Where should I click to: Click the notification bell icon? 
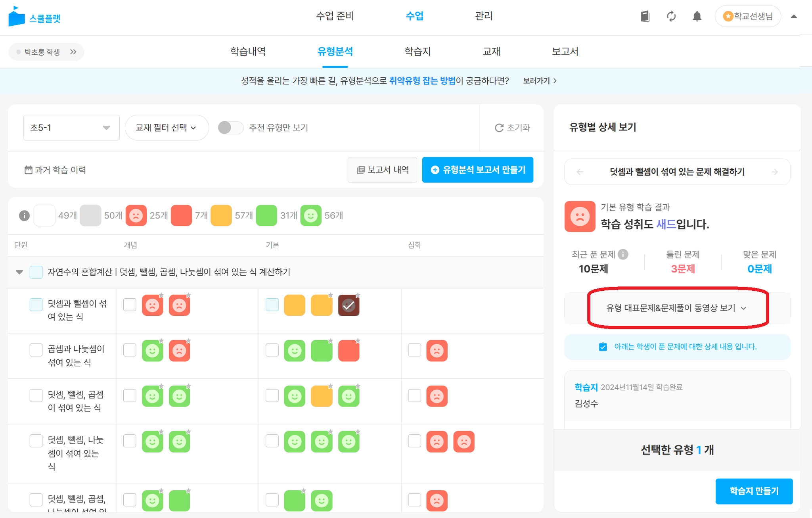pyautogui.click(x=697, y=16)
